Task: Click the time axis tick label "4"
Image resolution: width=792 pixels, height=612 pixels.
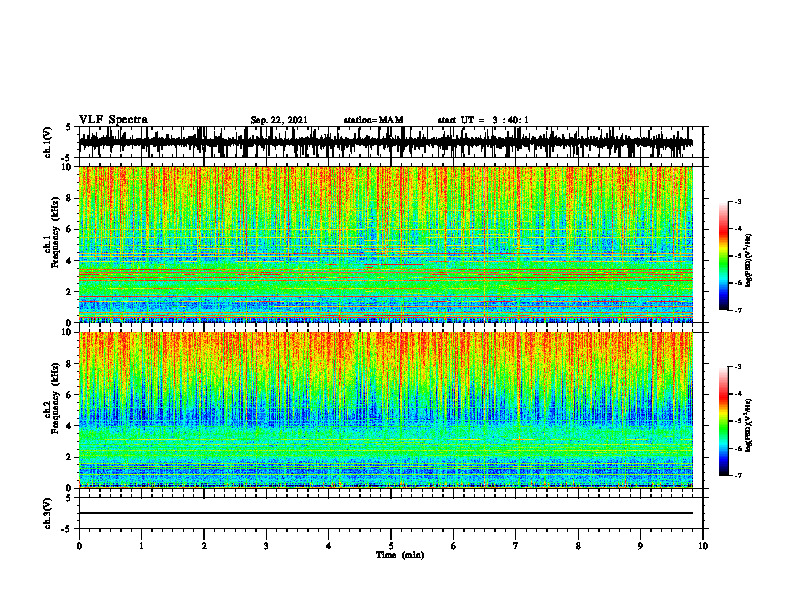Action: point(328,546)
